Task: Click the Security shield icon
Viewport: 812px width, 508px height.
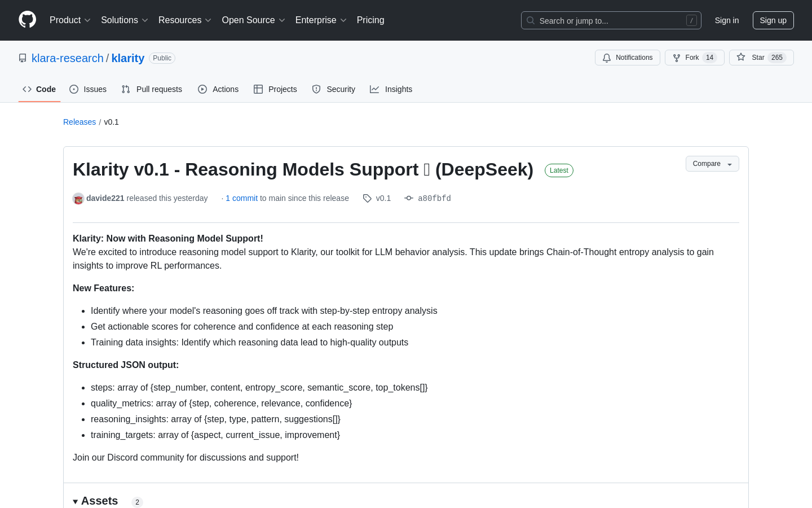Action: pos(316,89)
